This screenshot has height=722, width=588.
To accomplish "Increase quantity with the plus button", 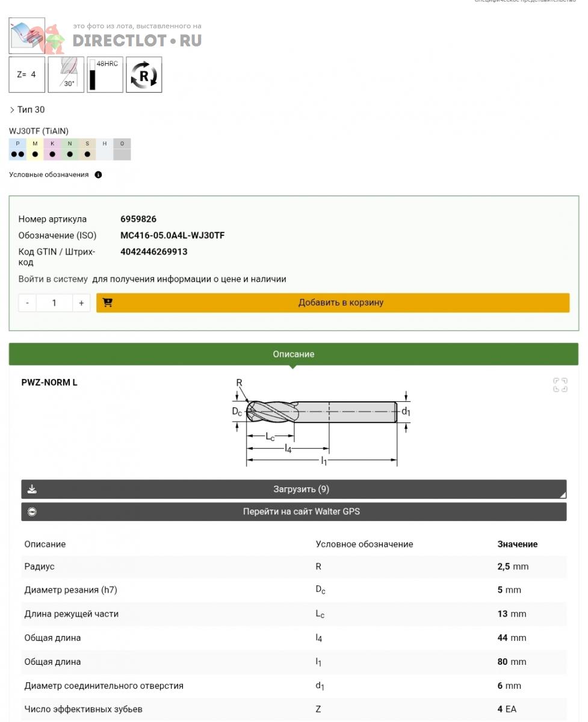I will tap(81, 303).
